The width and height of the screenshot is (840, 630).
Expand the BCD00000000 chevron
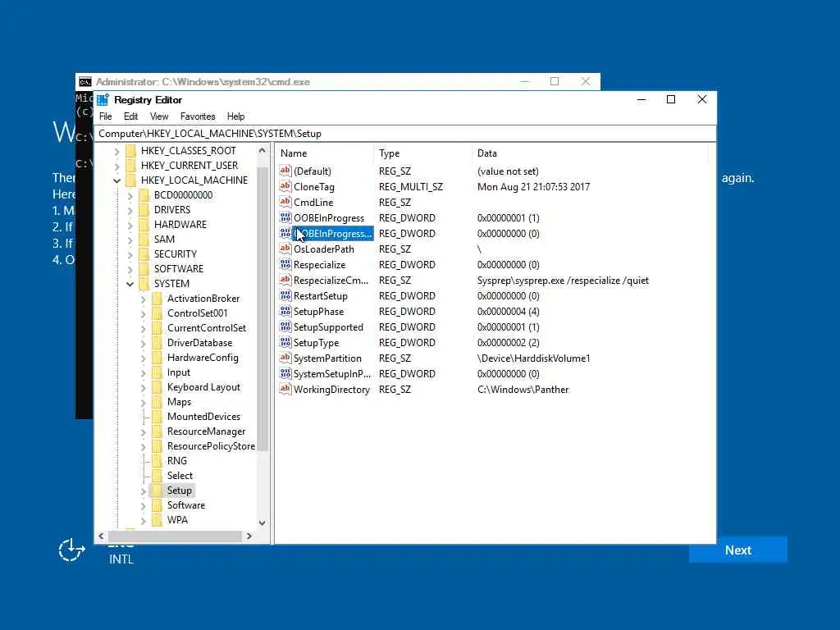[130, 195]
